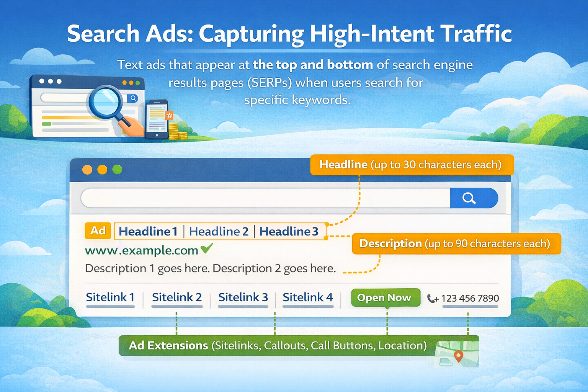
Task: Click the orange Ad badge toggle
Action: click(98, 231)
